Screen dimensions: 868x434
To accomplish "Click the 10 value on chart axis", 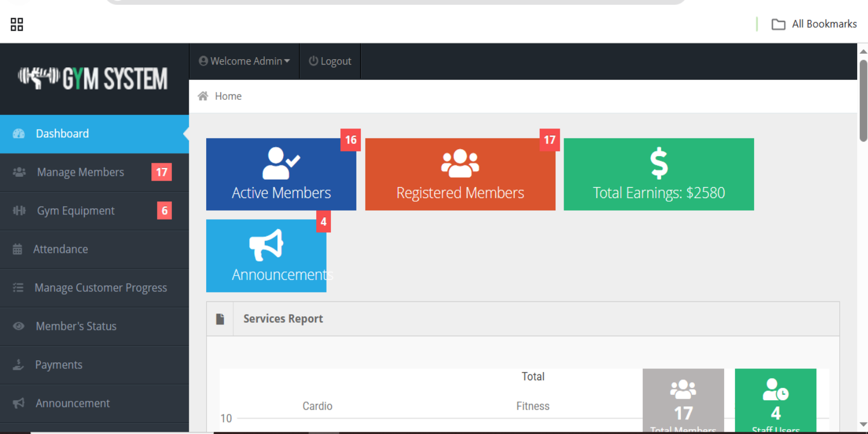I will pyautogui.click(x=226, y=419).
